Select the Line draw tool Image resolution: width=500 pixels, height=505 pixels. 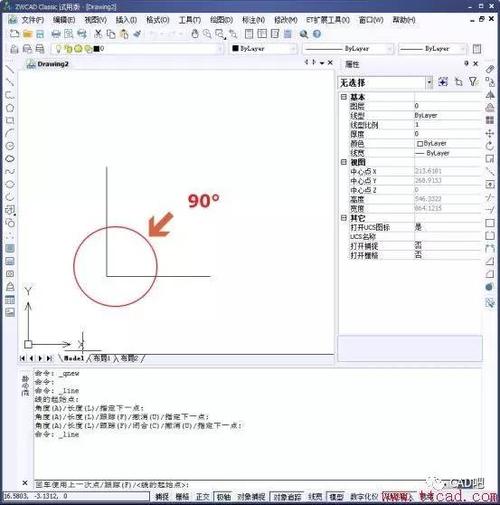[x=10, y=69]
